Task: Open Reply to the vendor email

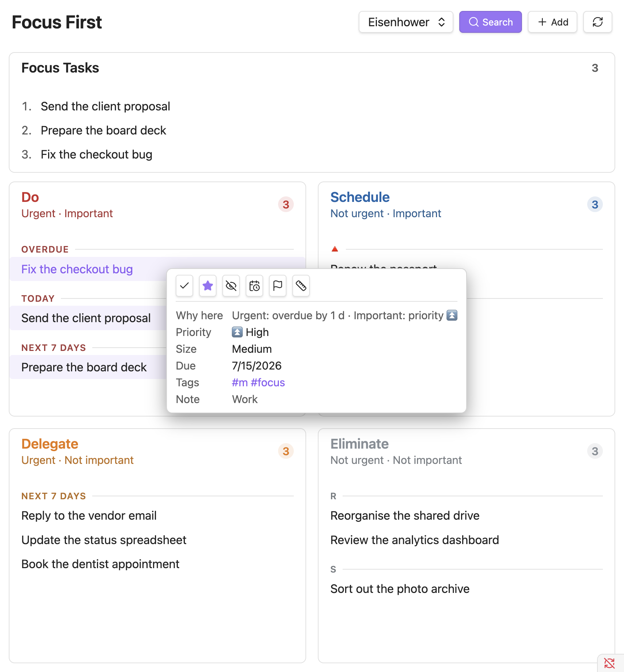Action: coord(89,516)
